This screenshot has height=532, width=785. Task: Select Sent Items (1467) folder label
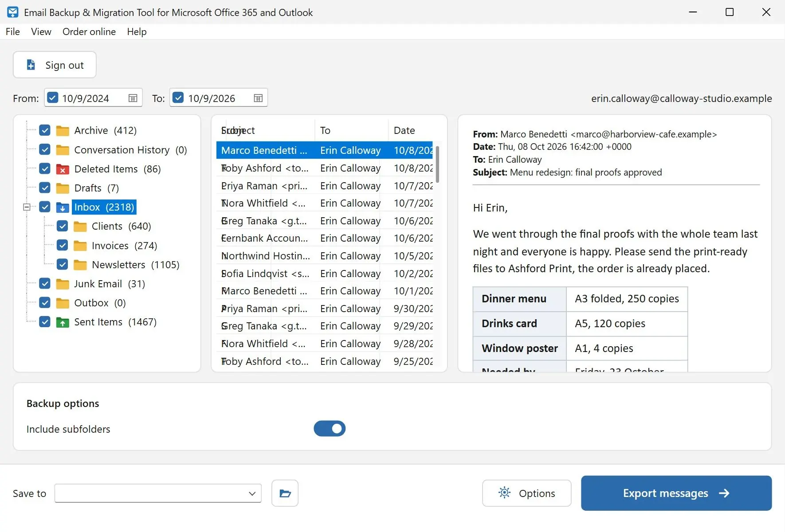pos(115,322)
